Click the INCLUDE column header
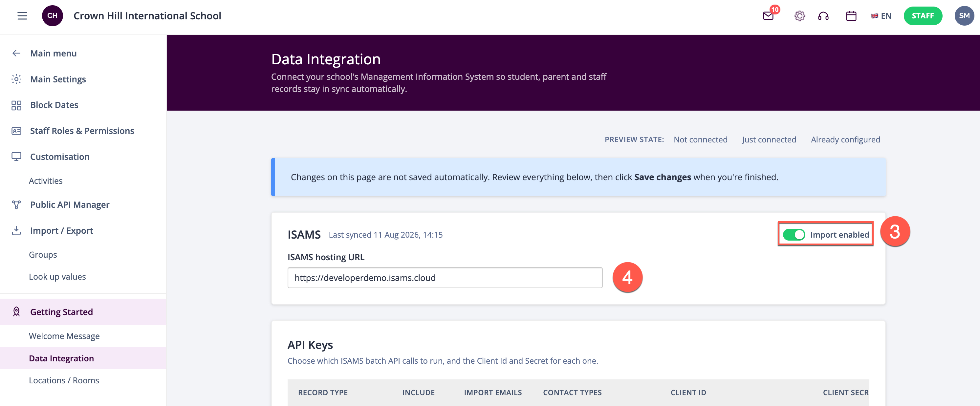The height and width of the screenshot is (406, 980). (418, 392)
